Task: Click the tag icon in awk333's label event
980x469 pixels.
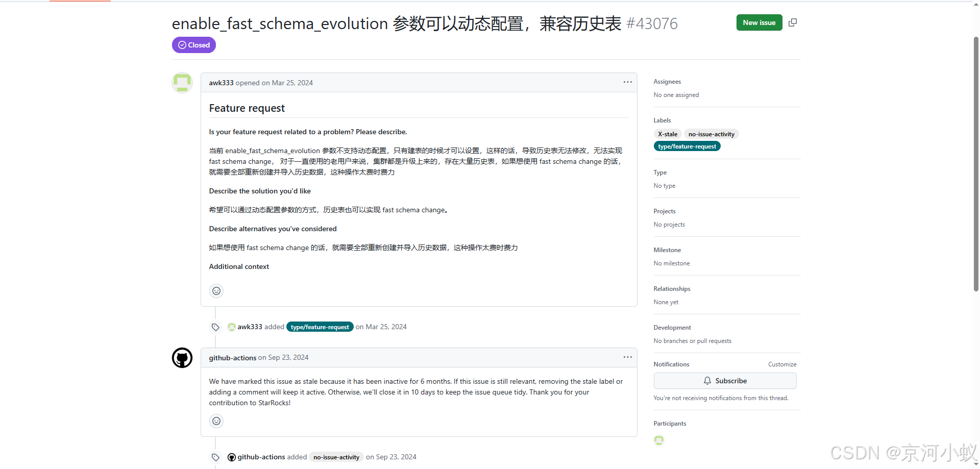Action: point(215,327)
